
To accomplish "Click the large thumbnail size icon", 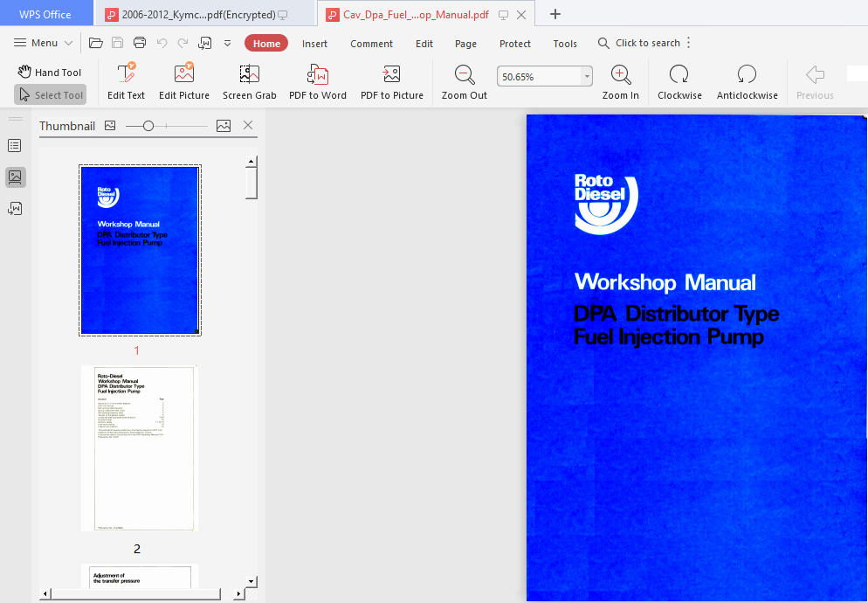I will click(224, 126).
